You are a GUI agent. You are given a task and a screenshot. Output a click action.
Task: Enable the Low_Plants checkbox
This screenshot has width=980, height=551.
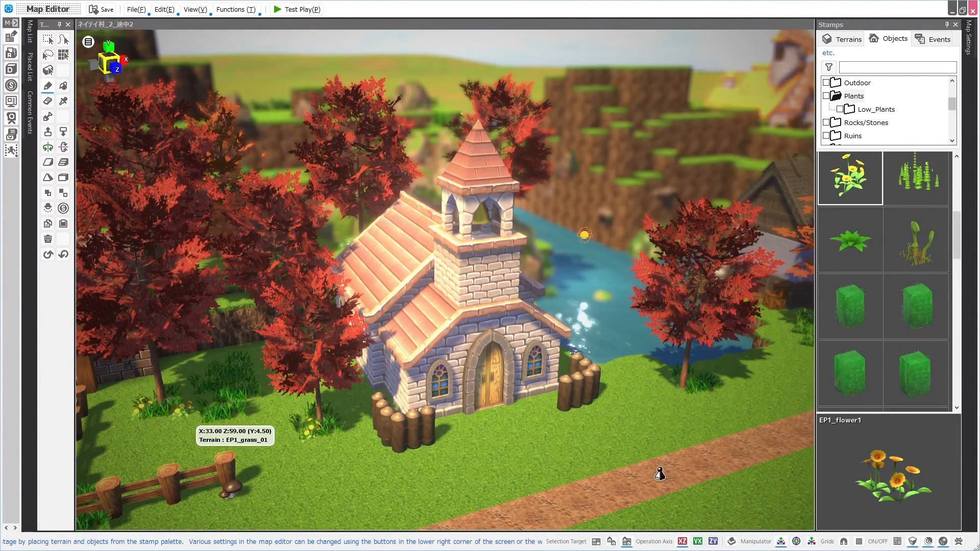coord(840,109)
